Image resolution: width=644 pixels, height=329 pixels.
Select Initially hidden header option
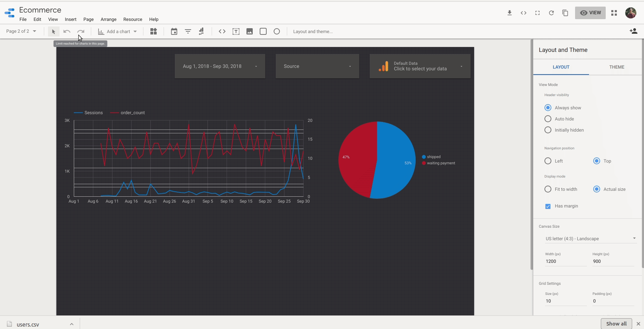pyautogui.click(x=548, y=130)
